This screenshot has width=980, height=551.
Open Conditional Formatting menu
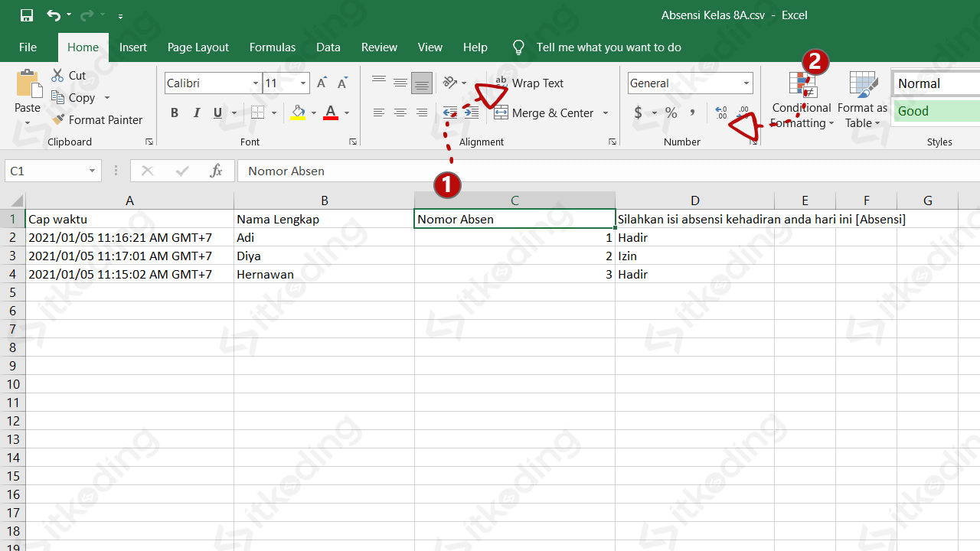tap(802, 100)
